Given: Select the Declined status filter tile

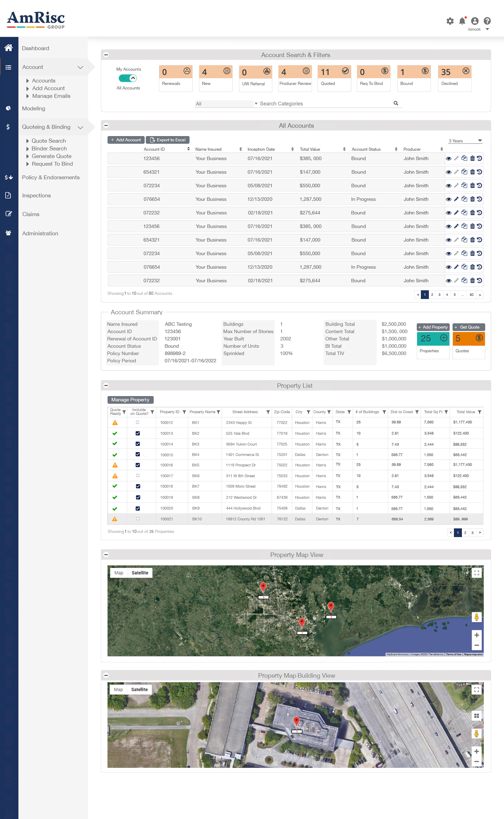Looking at the screenshot, I should click(454, 78).
